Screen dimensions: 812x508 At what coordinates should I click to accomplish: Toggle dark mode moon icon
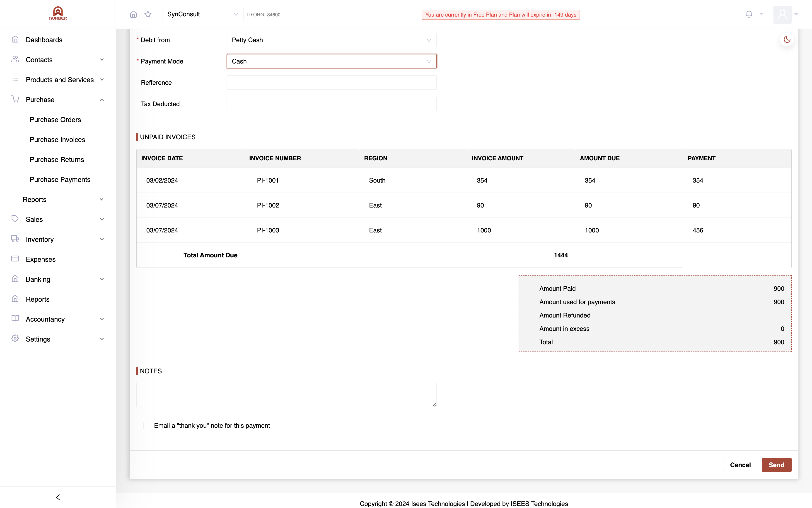(x=787, y=40)
